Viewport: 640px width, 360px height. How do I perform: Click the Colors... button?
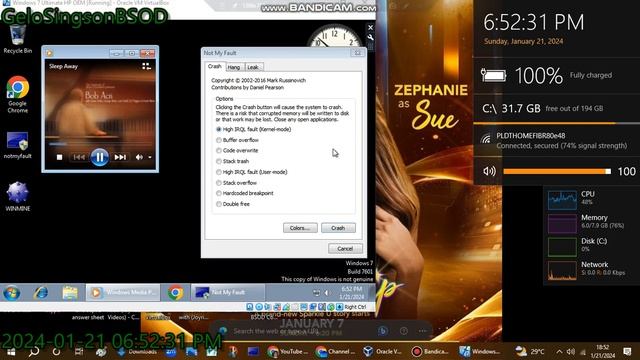(300, 228)
